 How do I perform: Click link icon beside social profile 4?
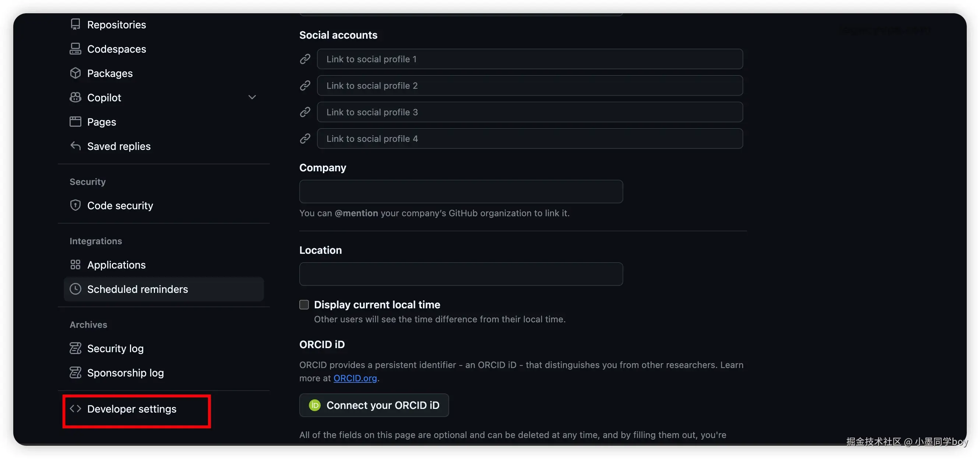305,139
